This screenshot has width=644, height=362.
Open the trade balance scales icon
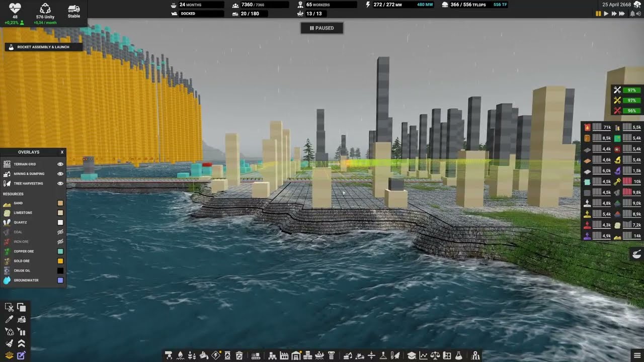click(435, 356)
